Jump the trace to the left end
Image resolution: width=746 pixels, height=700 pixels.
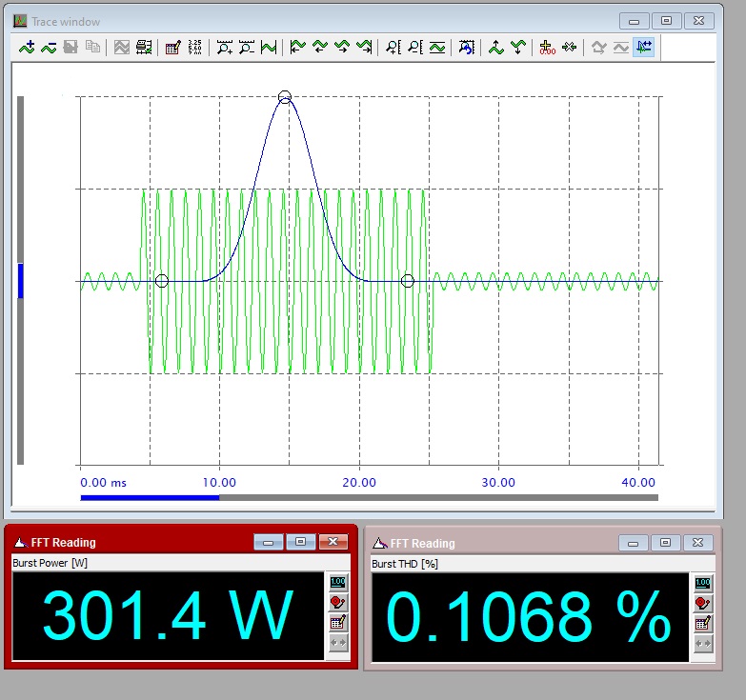pos(298,47)
